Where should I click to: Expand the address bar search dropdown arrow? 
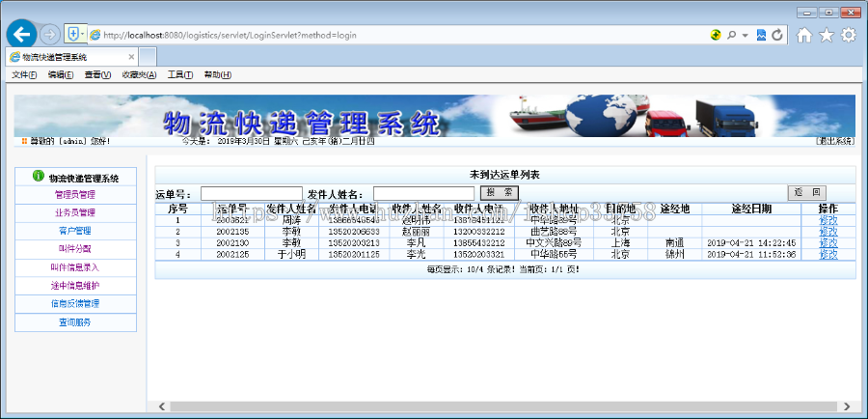(x=746, y=36)
